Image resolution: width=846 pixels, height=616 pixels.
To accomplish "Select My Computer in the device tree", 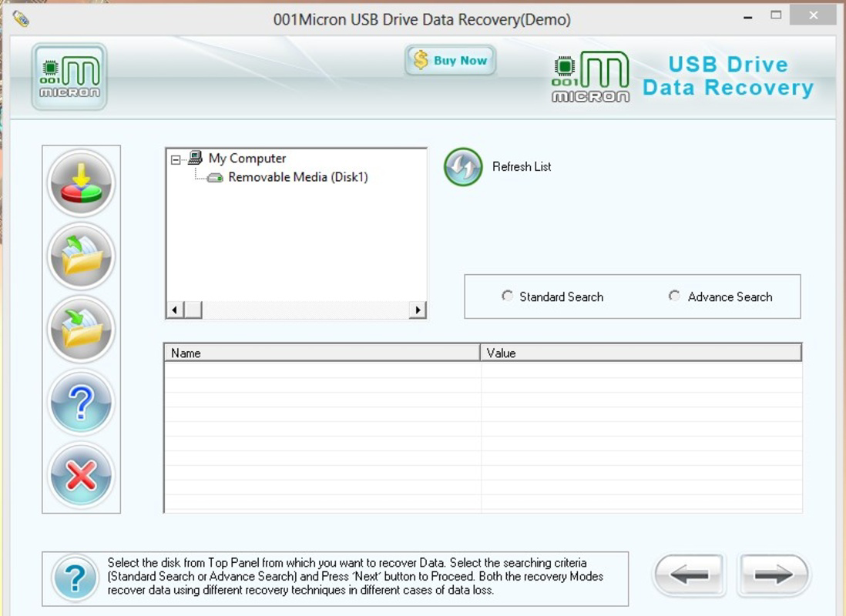I will point(245,158).
